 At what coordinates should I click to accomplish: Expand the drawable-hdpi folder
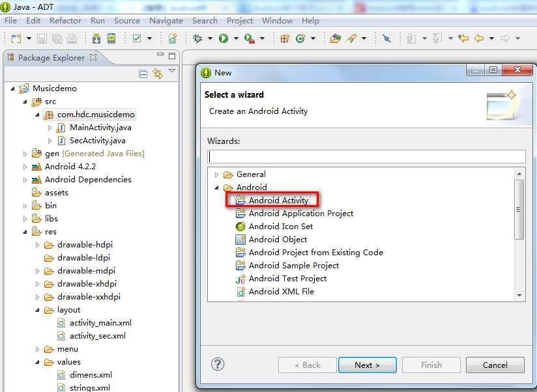point(38,245)
